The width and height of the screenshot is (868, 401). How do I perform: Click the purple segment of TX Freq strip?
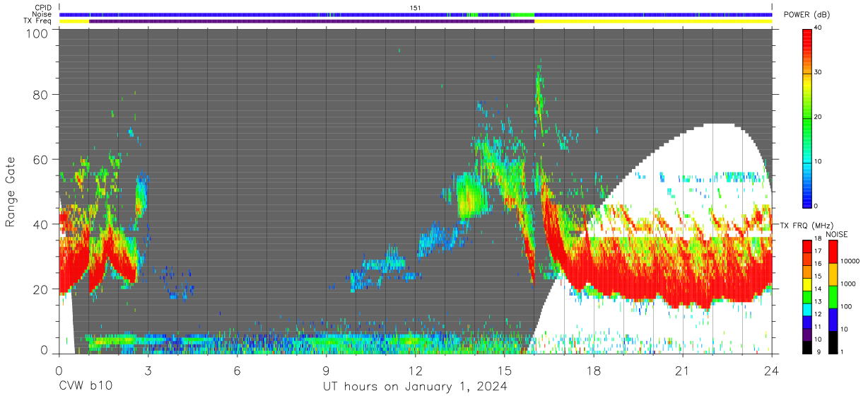pos(312,21)
